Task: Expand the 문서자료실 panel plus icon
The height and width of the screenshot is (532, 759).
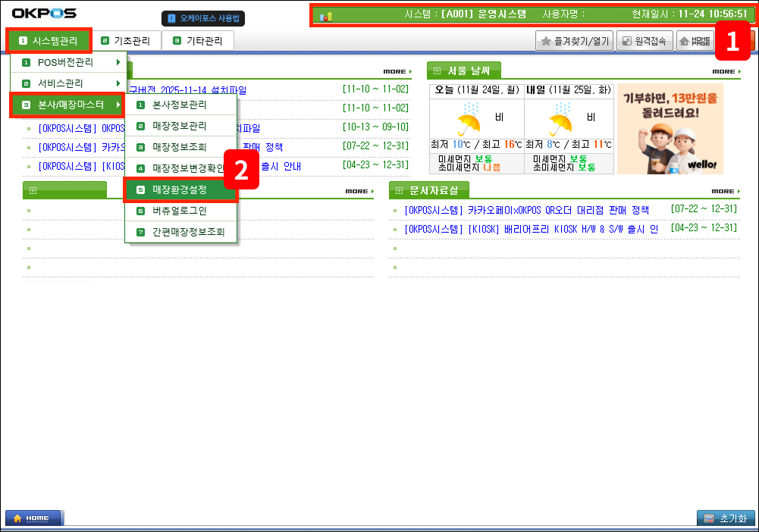Action: [400, 190]
